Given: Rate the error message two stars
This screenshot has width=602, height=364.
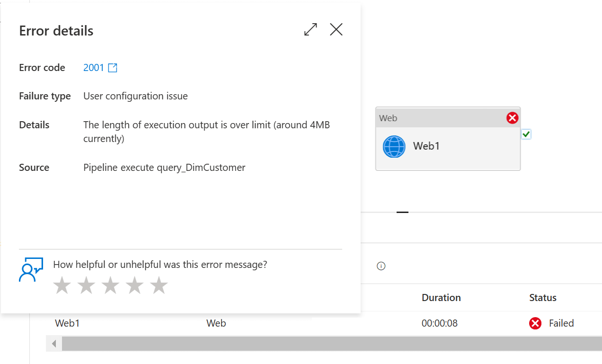Looking at the screenshot, I should click(x=86, y=285).
